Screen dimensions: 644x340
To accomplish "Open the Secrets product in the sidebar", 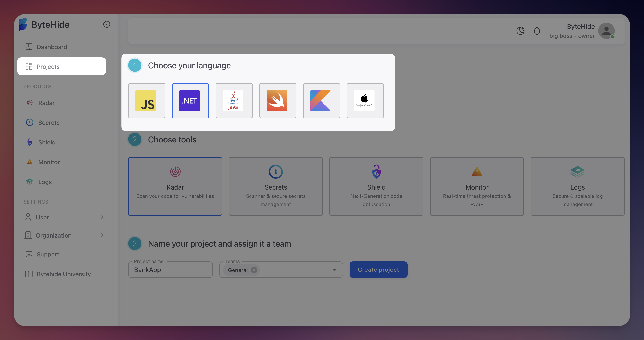I will coord(49,122).
